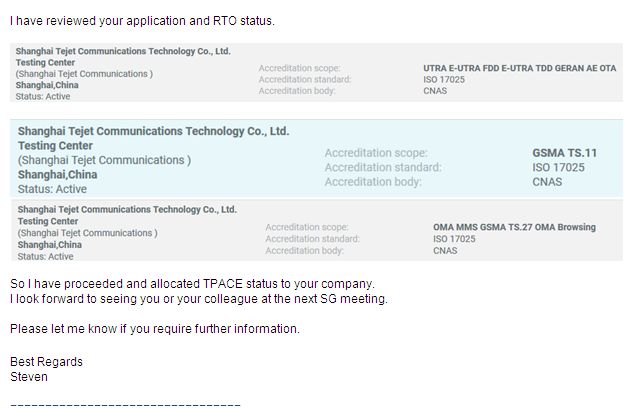This screenshot has height=408, width=633.
Task: Click the sentence about allocated TPACE status
Action: (x=192, y=284)
